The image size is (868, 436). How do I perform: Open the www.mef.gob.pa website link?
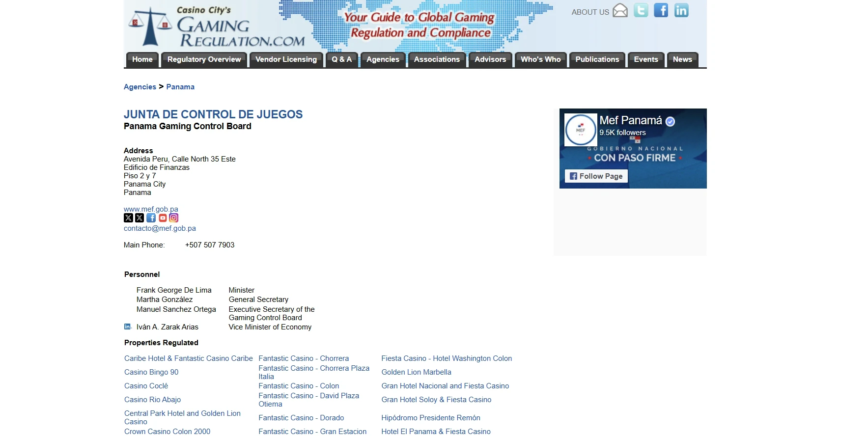point(151,209)
